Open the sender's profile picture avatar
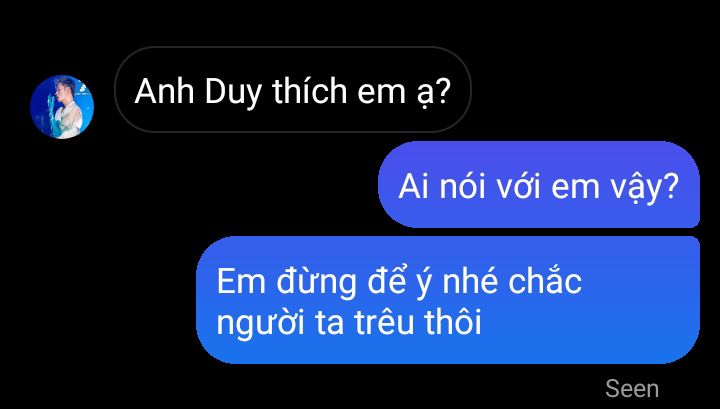 click(62, 107)
